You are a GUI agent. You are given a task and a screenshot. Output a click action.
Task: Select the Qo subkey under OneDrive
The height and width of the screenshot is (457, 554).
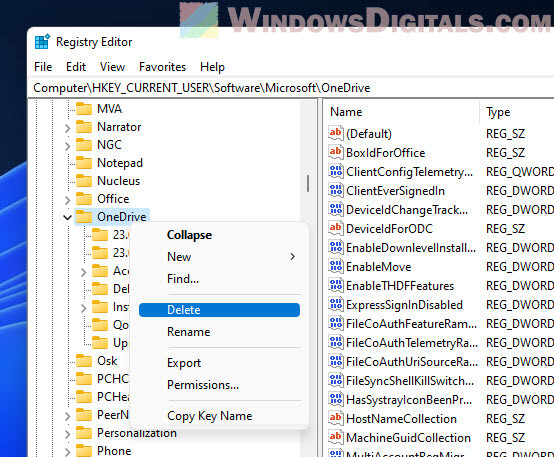tap(120, 325)
